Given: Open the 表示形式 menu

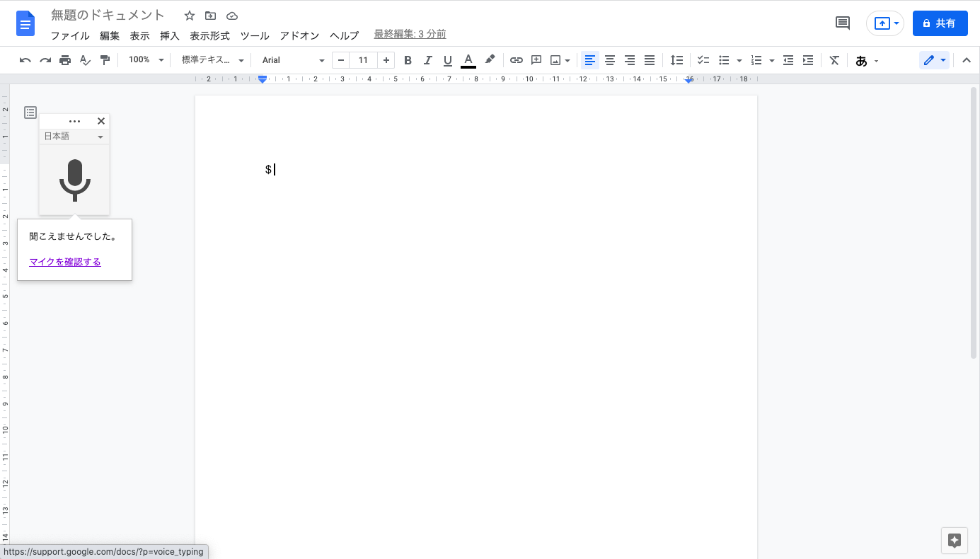Looking at the screenshot, I should [x=209, y=35].
